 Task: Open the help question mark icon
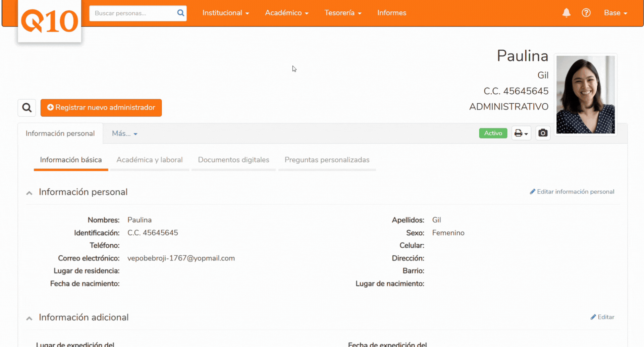586,13
